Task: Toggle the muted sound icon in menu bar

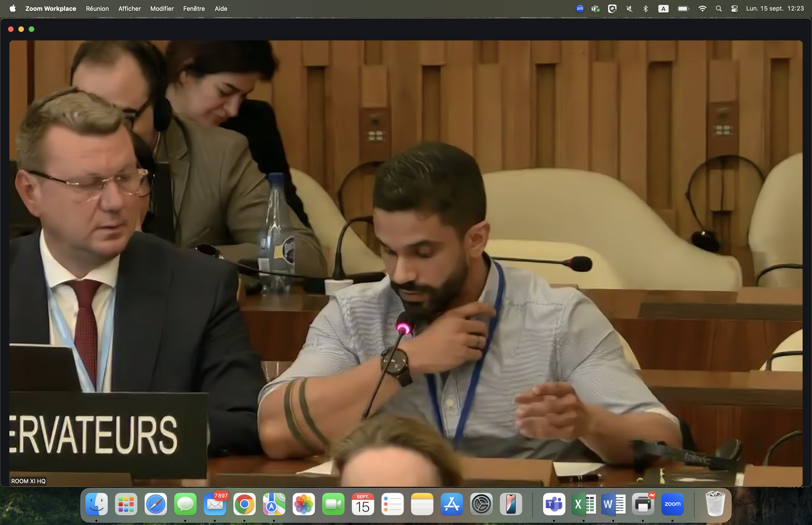Action: pyautogui.click(x=629, y=8)
